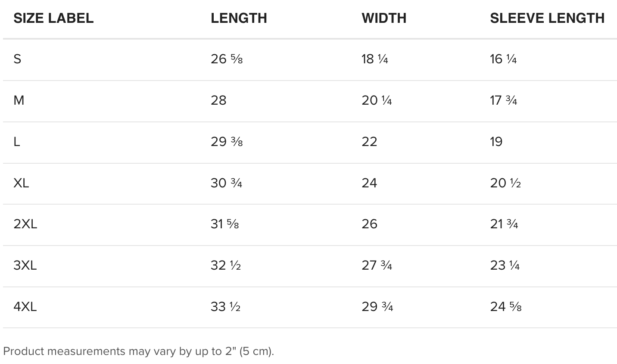This screenshot has width=617, height=364.
Task: Select the 4XL size row label
Action: click(25, 307)
